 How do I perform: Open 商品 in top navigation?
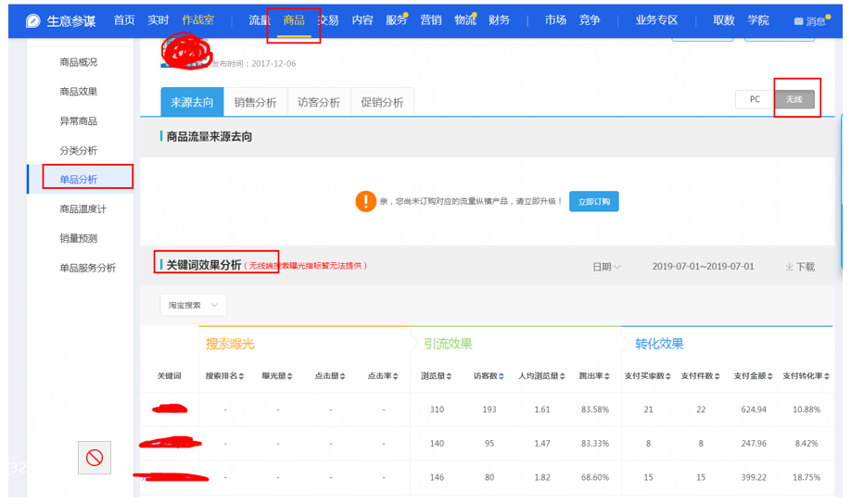pyautogui.click(x=294, y=20)
